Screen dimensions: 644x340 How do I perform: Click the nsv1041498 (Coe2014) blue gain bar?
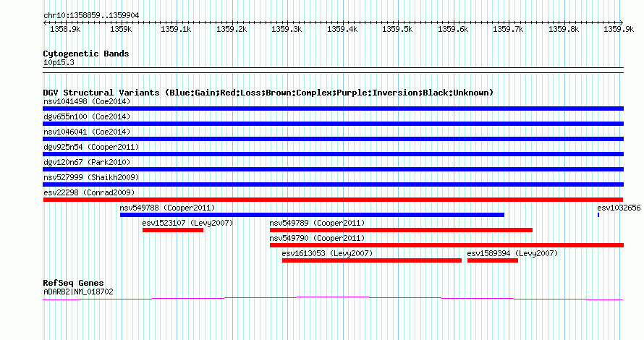pos(333,109)
